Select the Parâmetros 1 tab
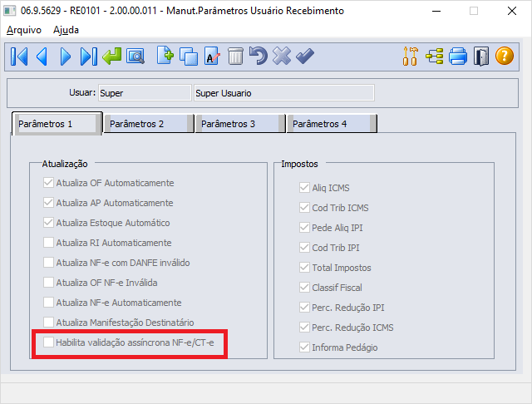Viewport: 532px width, 404px height. (57, 124)
